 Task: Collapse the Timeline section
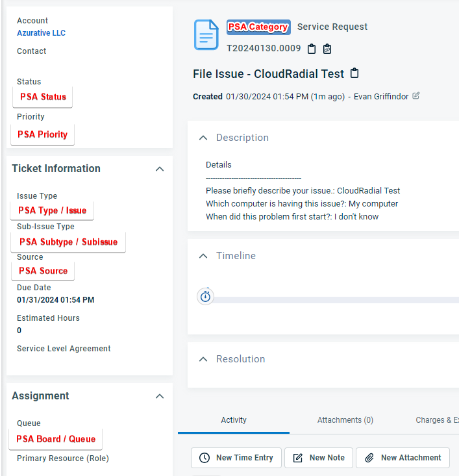coord(203,256)
